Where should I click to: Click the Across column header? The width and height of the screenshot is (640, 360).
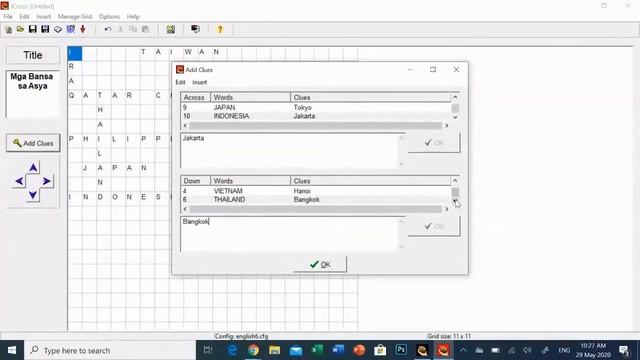coord(196,98)
